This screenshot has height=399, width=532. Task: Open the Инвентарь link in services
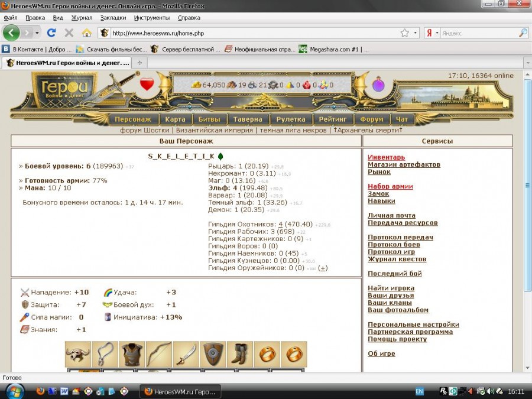tap(386, 157)
